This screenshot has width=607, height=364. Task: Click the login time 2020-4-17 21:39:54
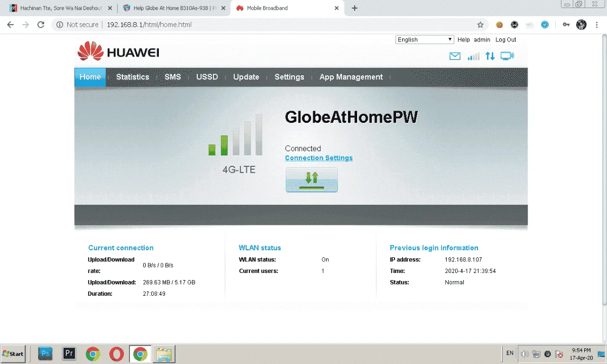click(x=470, y=271)
